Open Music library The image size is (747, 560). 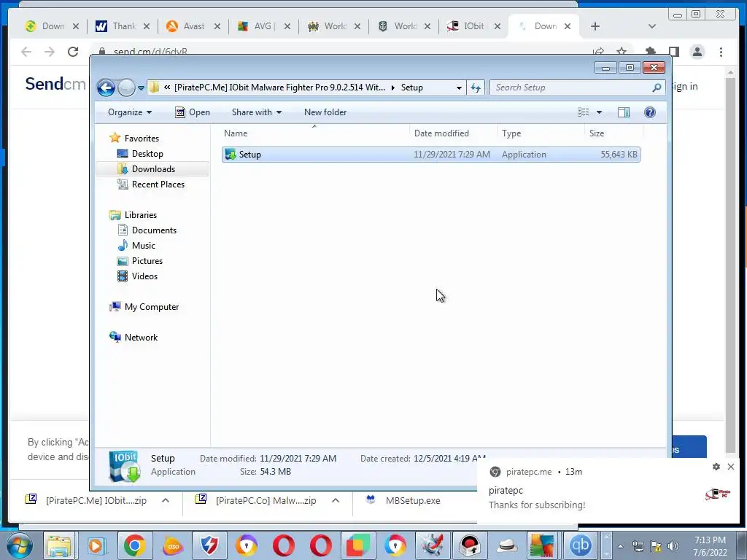coord(144,246)
